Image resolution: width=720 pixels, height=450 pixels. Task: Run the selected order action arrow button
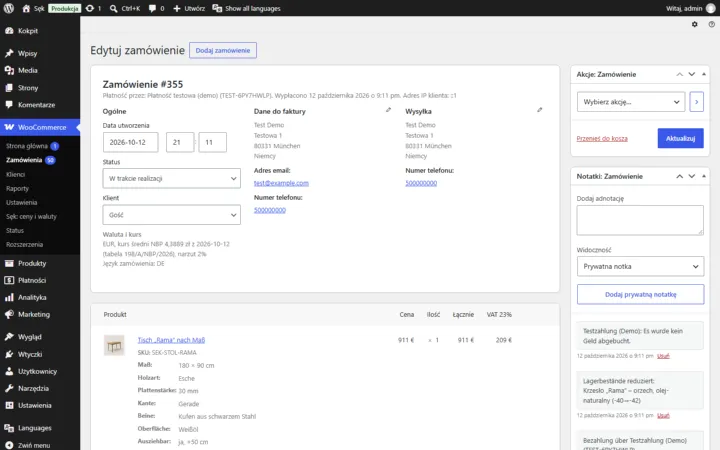click(x=696, y=101)
